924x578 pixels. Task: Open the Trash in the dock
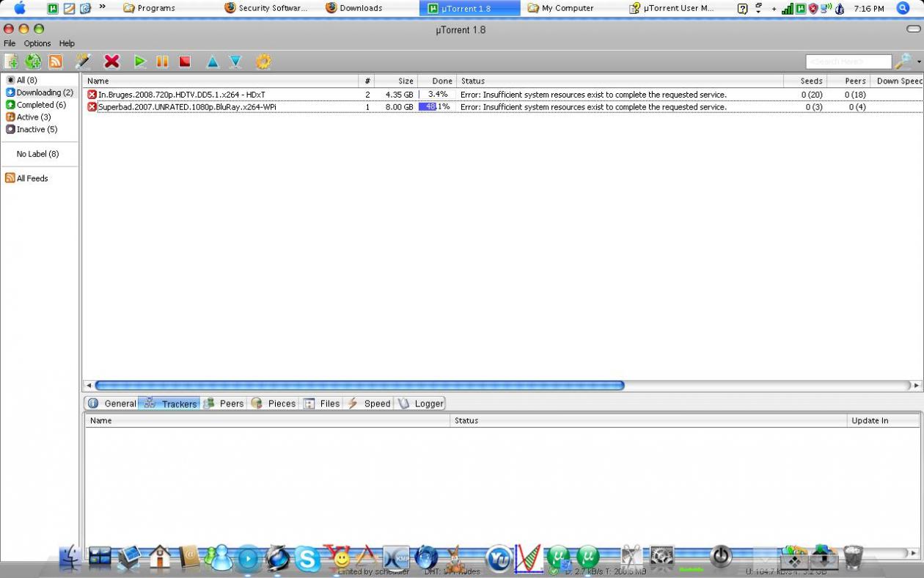tap(854, 557)
